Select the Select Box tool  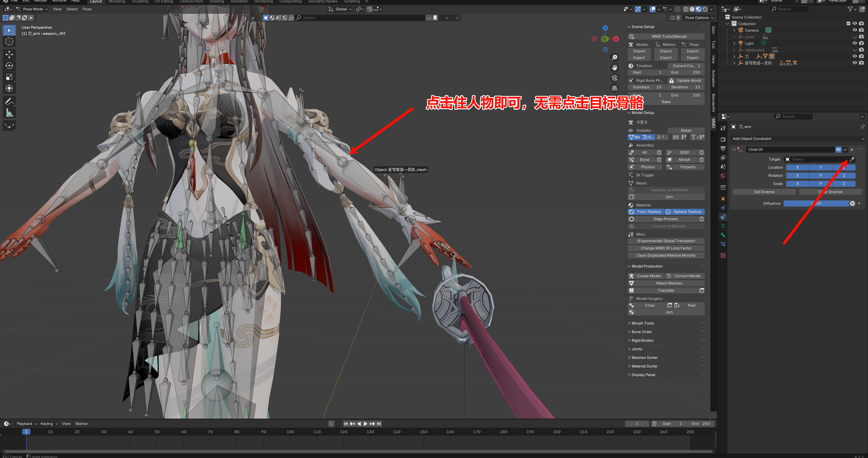point(9,30)
